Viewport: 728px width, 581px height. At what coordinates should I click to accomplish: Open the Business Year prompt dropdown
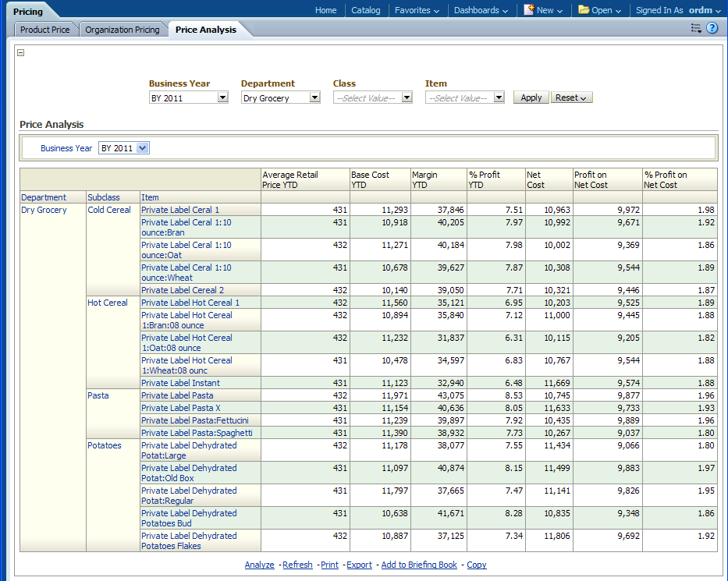click(222, 97)
